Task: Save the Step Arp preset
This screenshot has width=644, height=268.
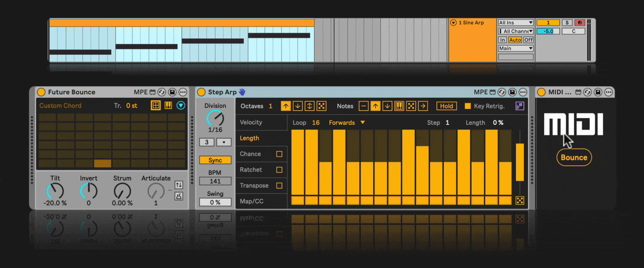Action: pyautogui.click(x=512, y=92)
